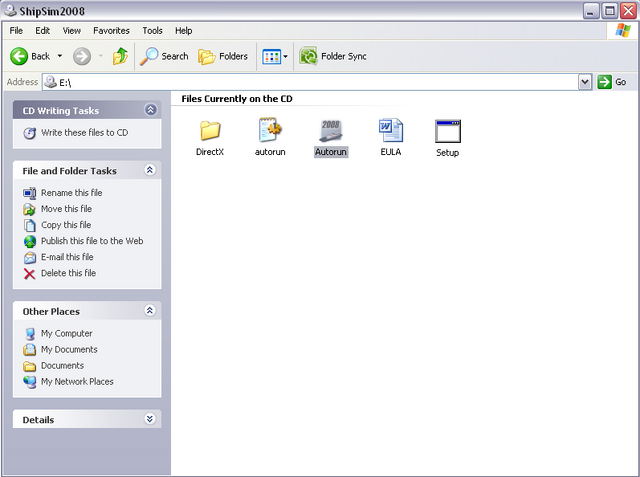This screenshot has width=640, height=477.
Task: Select the DirectX folder icon
Action: point(210,130)
